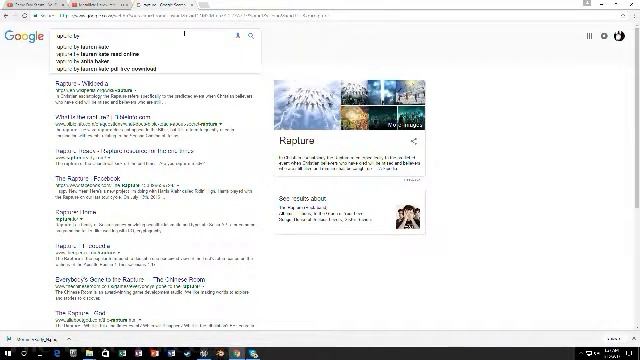The height and width of the screenshot is (360, 640).
Task: Click the Cortana search circle on taskbar
Action: pyautogui.click(x=24, y=353)
